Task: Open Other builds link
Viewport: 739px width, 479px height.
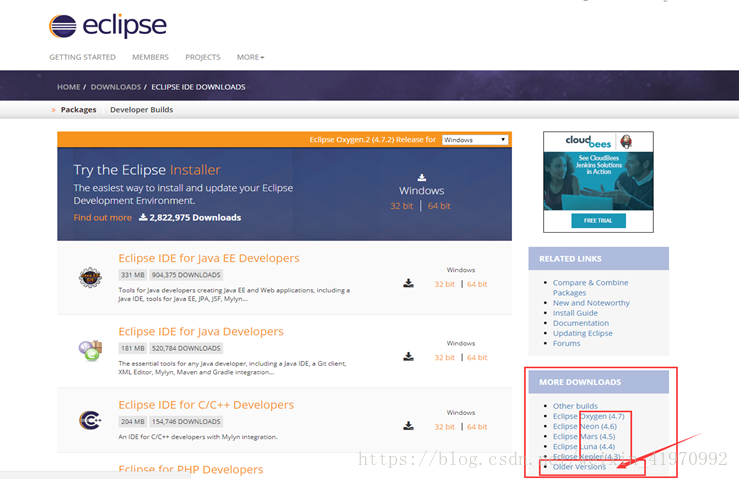Action: [575, 406]
